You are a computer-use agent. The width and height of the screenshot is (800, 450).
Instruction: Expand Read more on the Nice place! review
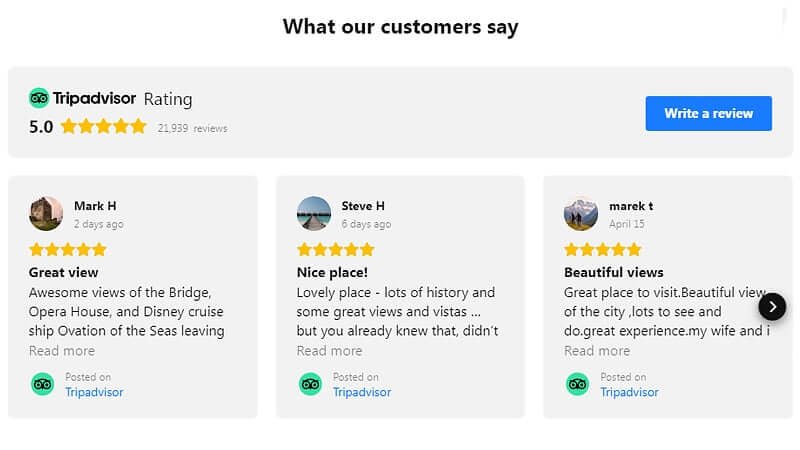pyautogui.click(x=329, y=351)
